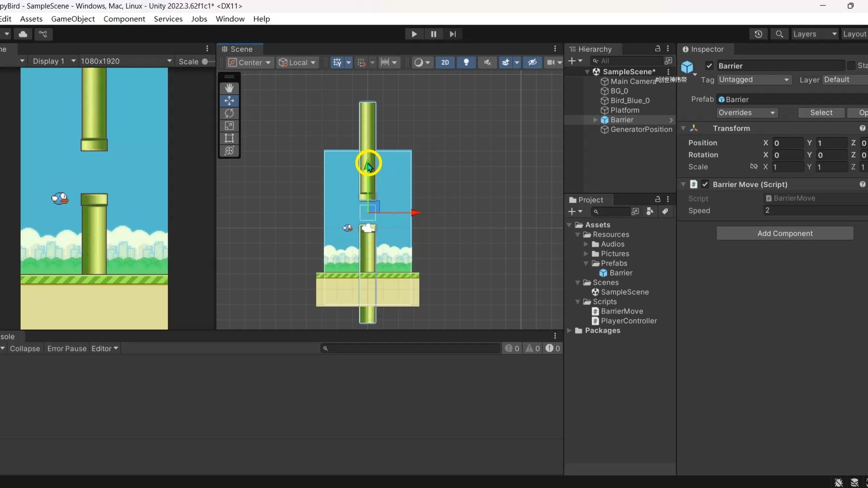The width and height of the screenshot is (868, 488).
Task: Toggle Error Pause in Console toolbar
Action: pyautogui.click(x=67, y=348)
